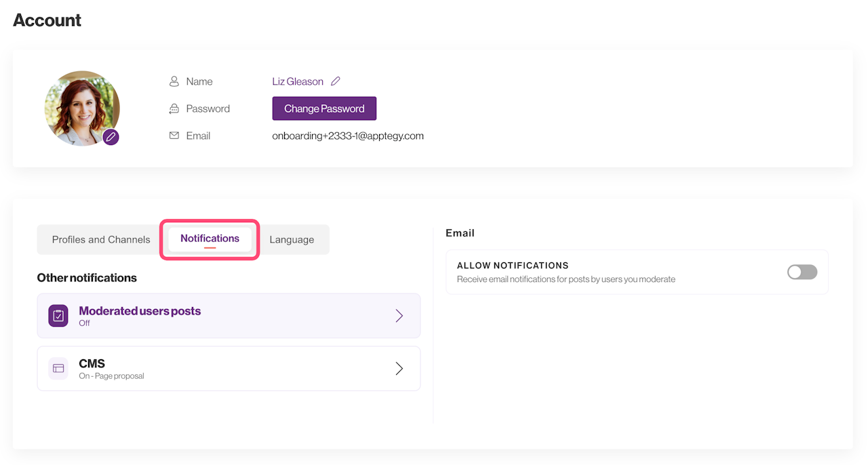
Task: Enable the Allow Notifications email toggle
Action: click(x=802, y=272)
